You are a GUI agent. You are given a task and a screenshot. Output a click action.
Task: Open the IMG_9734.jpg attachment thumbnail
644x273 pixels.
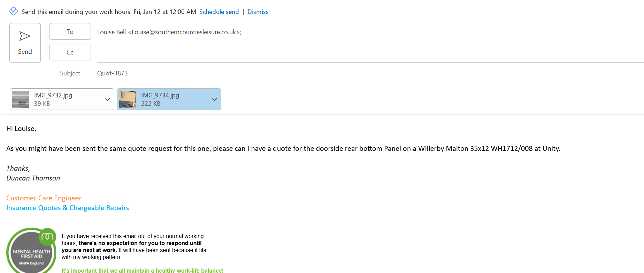(128, 99)
